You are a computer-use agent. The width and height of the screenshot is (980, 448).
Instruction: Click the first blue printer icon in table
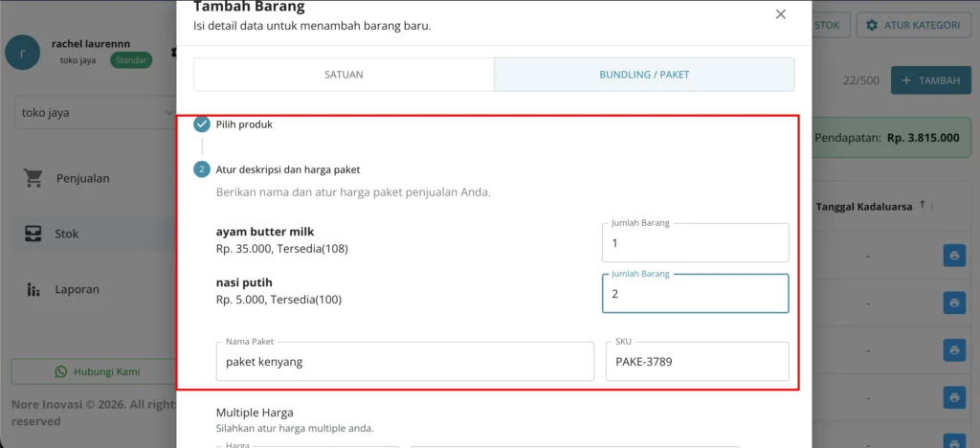point(954,256)
